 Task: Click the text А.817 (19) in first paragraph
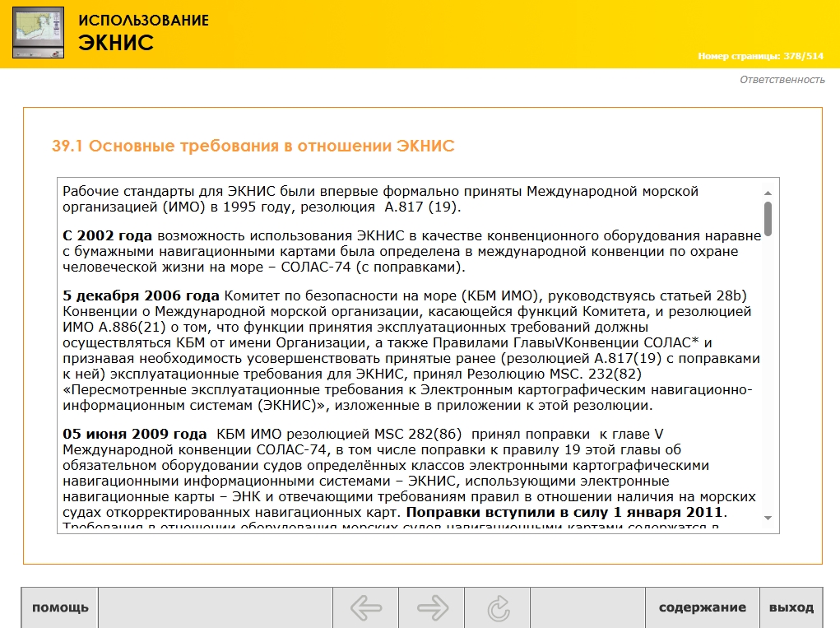[x=421, y=207]
